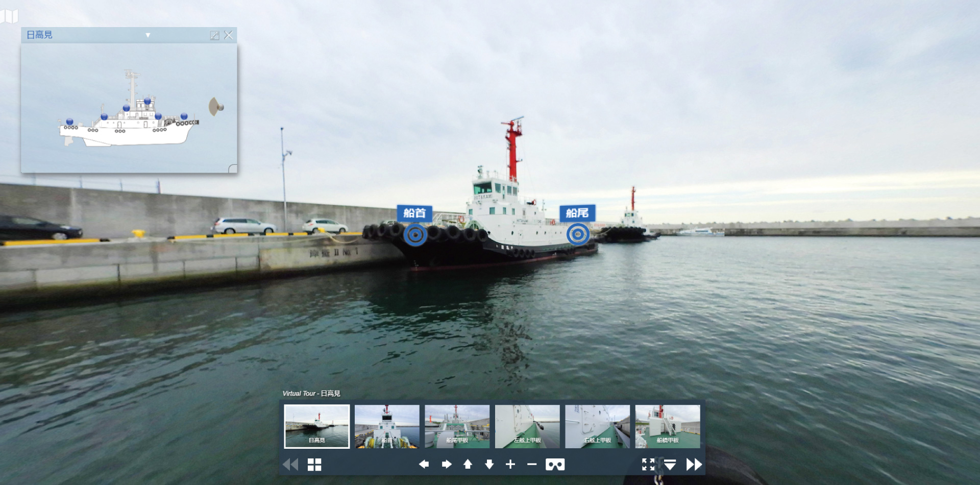Open the 船首 panorama thumbnail
The height and width of the screenshot is (485, 980).
387,426
